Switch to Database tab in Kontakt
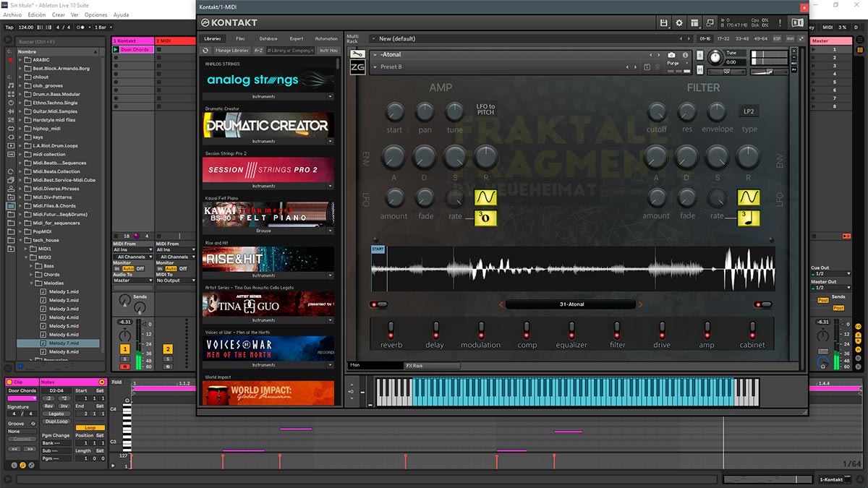This screenshot has height=488, width=868. [268, 38]
